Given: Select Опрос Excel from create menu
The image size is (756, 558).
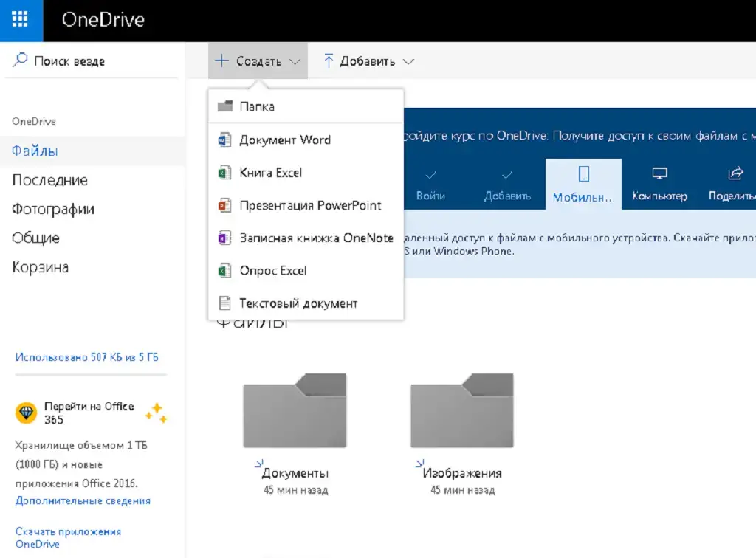Looking at the screenshot, I should [x=272, y=271].
